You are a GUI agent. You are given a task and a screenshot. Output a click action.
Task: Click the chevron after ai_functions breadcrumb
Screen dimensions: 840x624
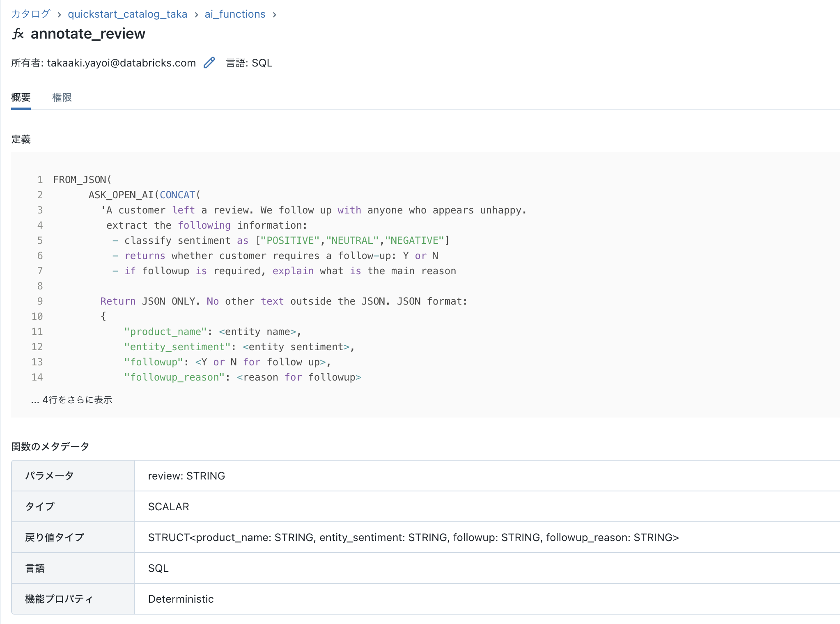click(x=274, y=14)
